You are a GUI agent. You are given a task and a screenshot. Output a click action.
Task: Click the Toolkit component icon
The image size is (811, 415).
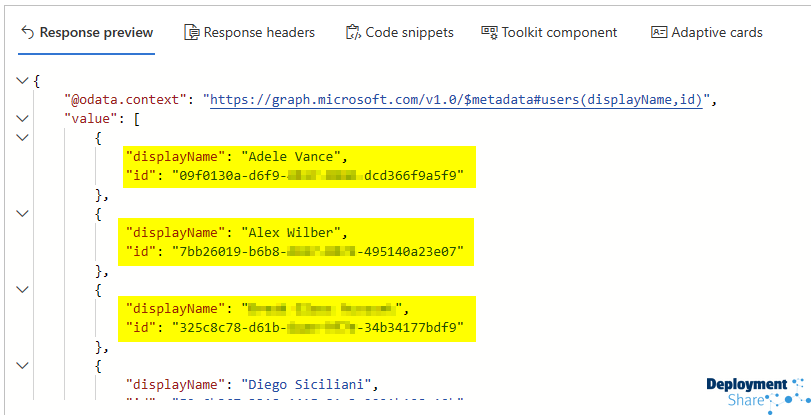(x=489, y=33)
